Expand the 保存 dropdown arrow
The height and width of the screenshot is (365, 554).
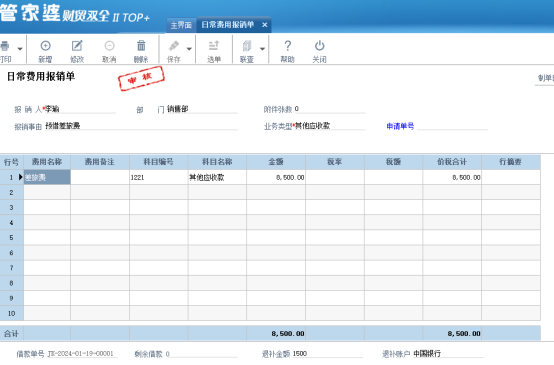pyautogui.click(x=189, y=49)
